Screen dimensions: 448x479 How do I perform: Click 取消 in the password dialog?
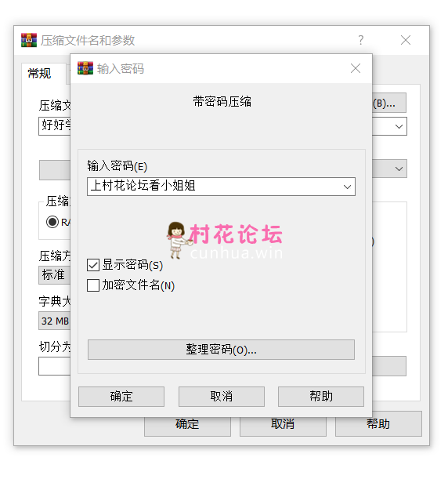tap(222, 397)
